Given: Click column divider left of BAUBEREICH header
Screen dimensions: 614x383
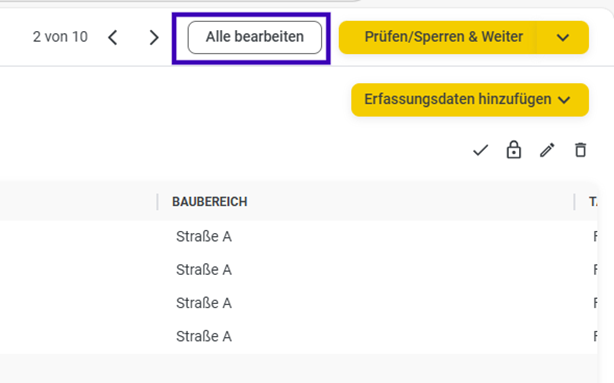Looking at the screenshot, I should pyautogui.click(x=157, y=202).
